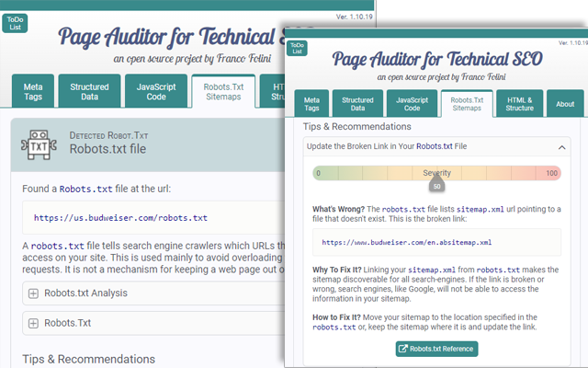Click the 'Ver. 1.10.19' text in back window

(x=355, y=17)
